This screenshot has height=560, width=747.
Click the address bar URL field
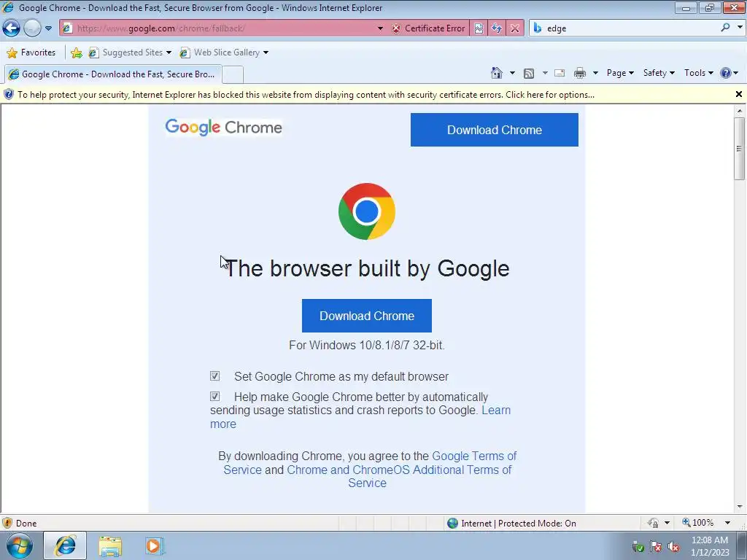224,28
